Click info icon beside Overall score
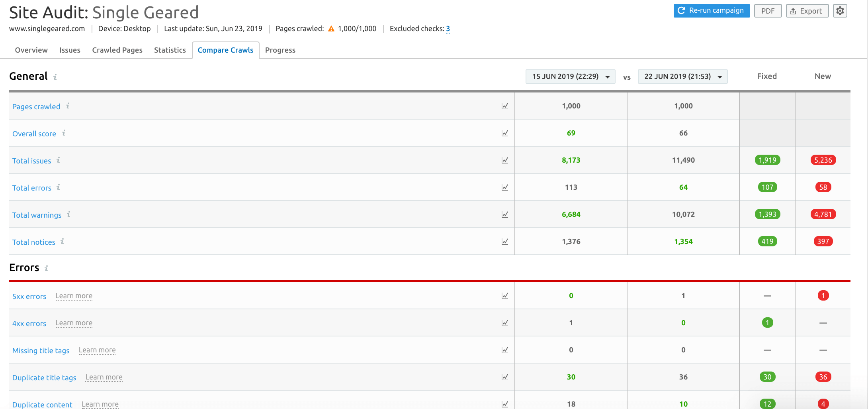 [x=64, y=133]
